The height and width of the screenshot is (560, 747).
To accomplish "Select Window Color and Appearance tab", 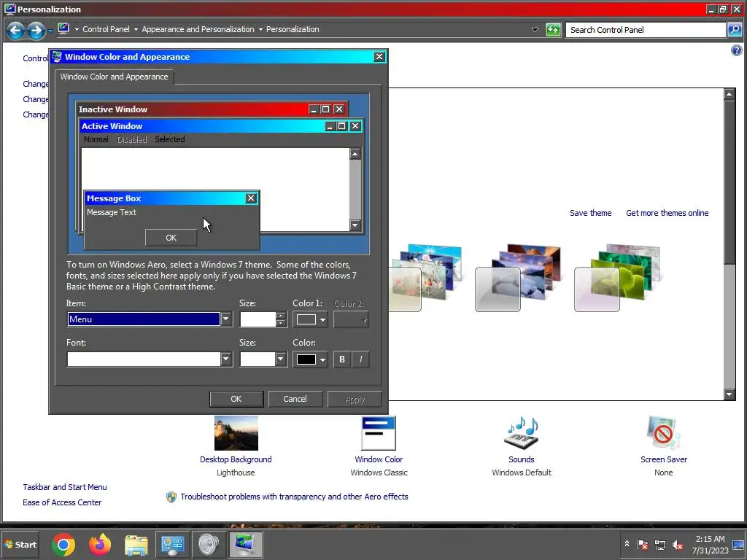I will tap(114, 77).
